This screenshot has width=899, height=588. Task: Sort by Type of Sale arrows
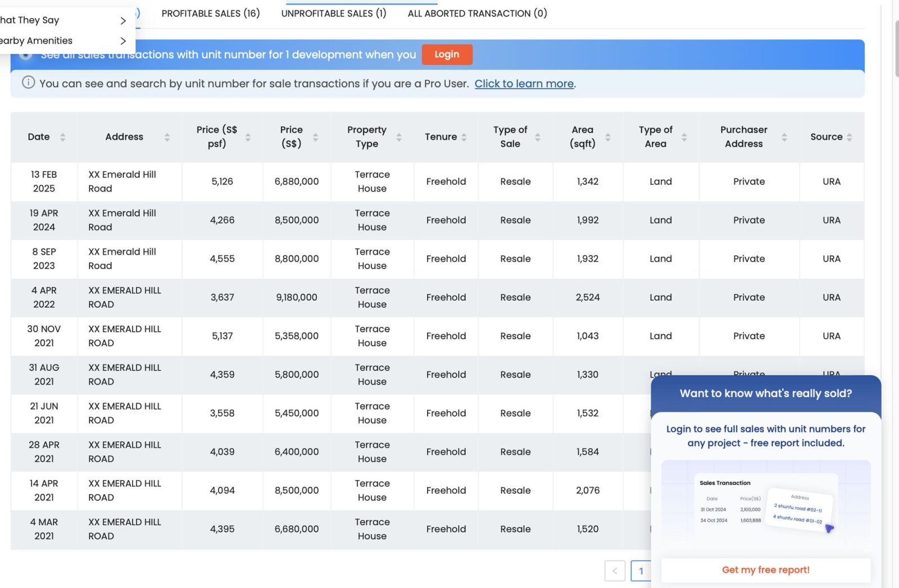click(538, 137)
